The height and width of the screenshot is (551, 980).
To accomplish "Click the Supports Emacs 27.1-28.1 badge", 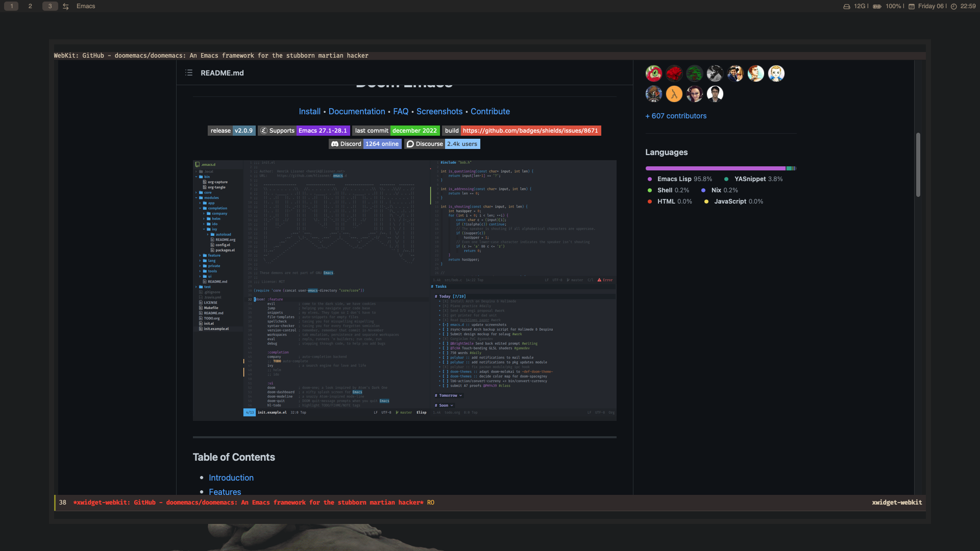I will pos(304,131).
